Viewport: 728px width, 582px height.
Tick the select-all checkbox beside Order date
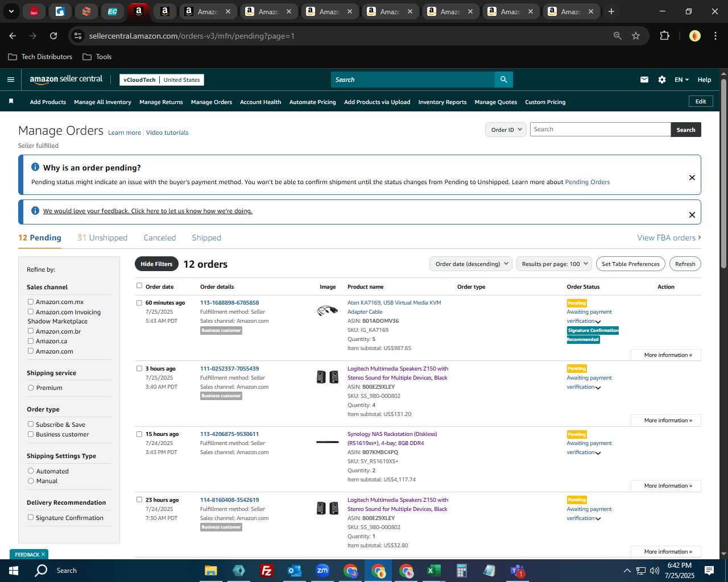click(x=139, y=286)
